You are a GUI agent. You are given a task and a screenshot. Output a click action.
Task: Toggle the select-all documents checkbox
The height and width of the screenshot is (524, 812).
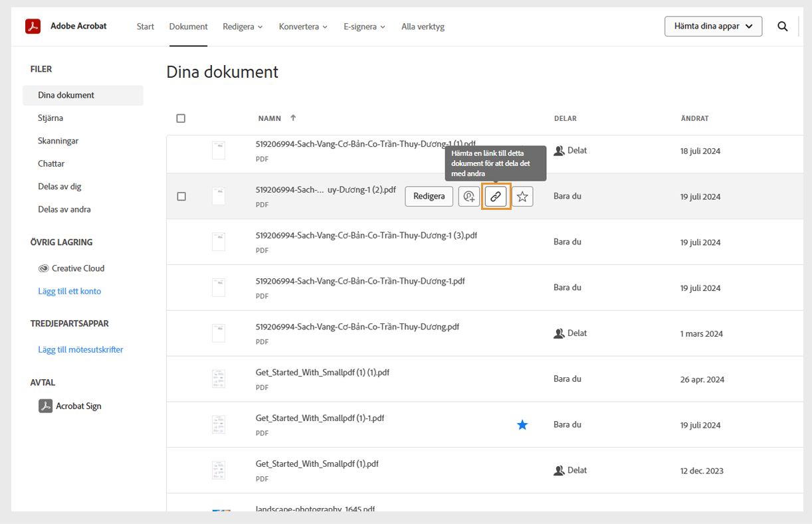tap(181, 118)
